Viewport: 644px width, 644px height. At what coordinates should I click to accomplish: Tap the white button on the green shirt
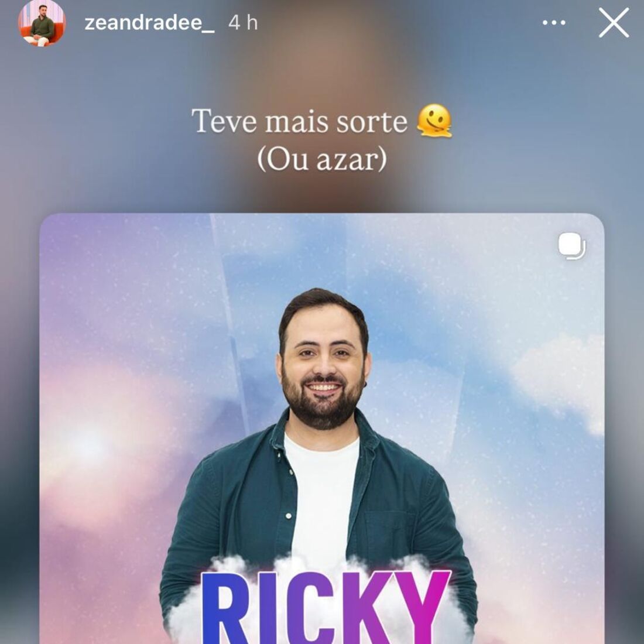(288, 515)
